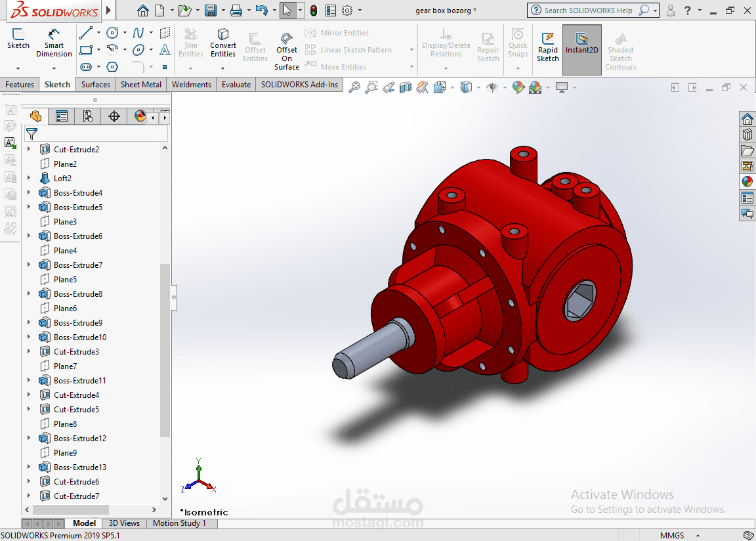Switch to the Features tab
Image resolution: width=756 pixels, height=541 pixels.
[20, 85]
